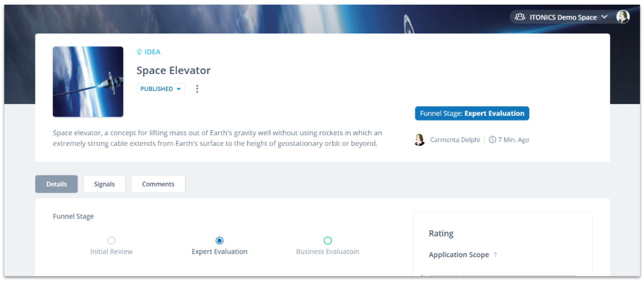Click the clock icon beside 7 Min. Ago

[x=492, y=140]
